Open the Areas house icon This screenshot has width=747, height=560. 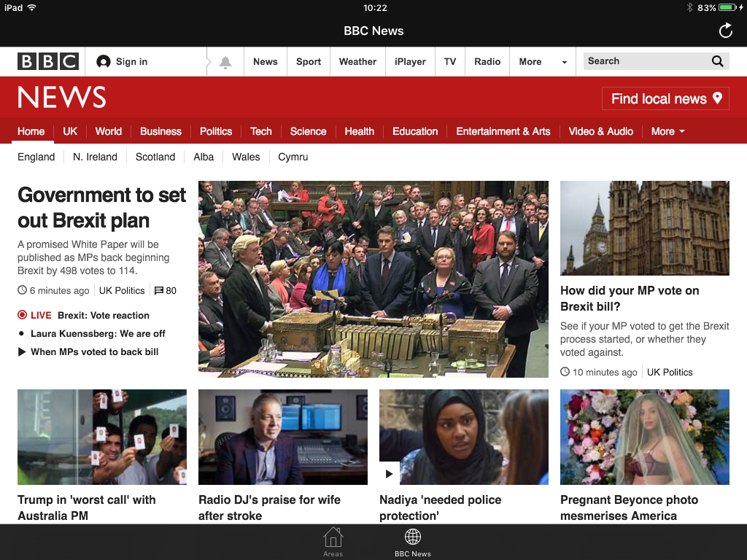coord(333,537)
